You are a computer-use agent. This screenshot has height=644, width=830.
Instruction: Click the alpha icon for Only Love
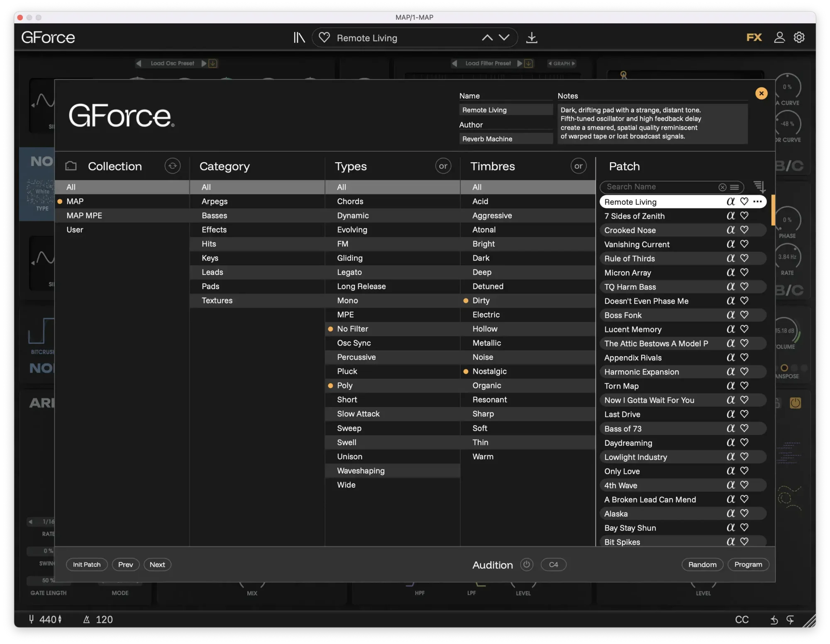click(x=731, y=471)
